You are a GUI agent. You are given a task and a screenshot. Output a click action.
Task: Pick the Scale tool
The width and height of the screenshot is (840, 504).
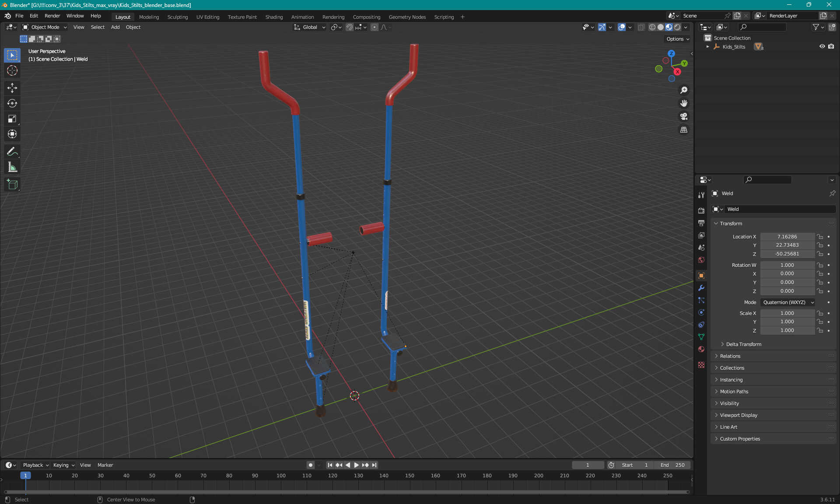coord(12,119)
